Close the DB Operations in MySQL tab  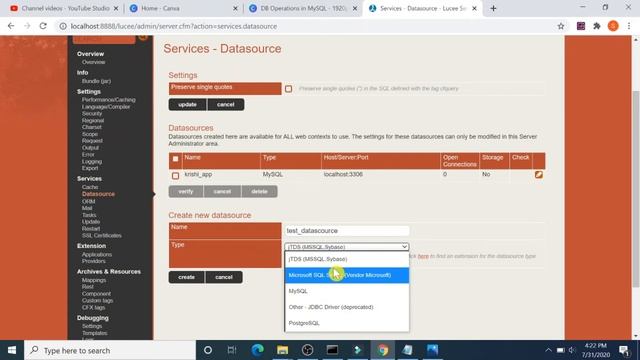pyautogui.click(x=355, y=8)
